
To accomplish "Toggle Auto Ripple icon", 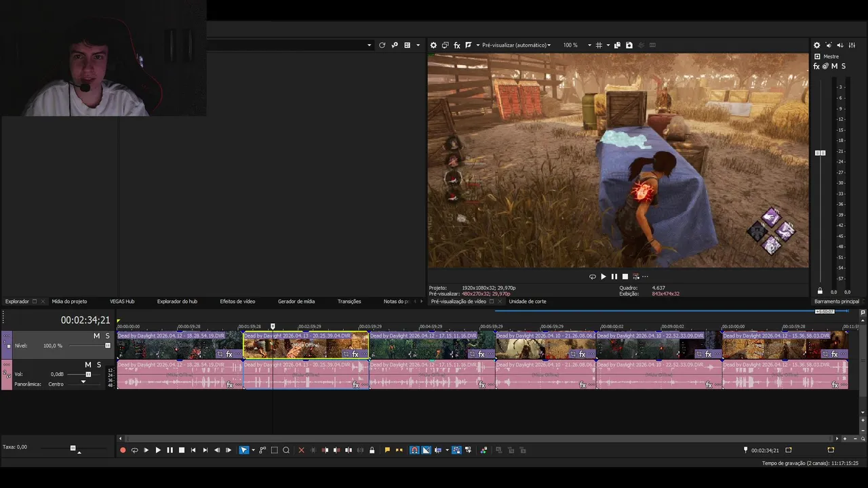I will [438, 450].
